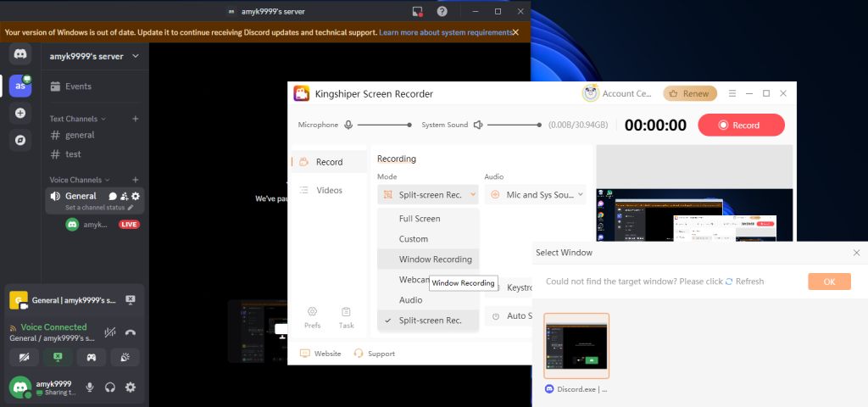The width and height of the screenshot is (868, 407).
Task: Choose Window Recording from mode list
Action: pyautogui.click(x=435, y=259)
